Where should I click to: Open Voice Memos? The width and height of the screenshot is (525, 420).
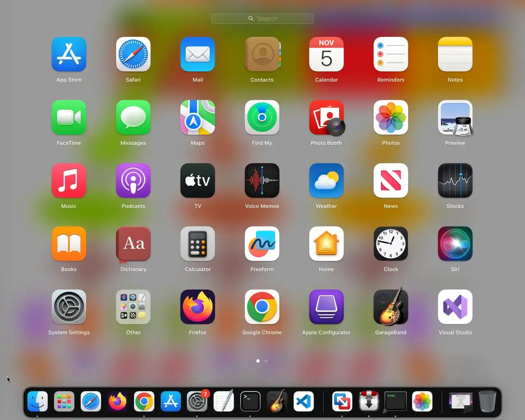point(262,180)
